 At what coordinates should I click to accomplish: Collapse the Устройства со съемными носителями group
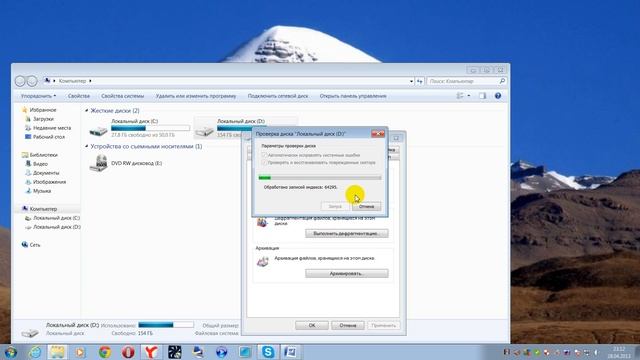click(87, 146)
